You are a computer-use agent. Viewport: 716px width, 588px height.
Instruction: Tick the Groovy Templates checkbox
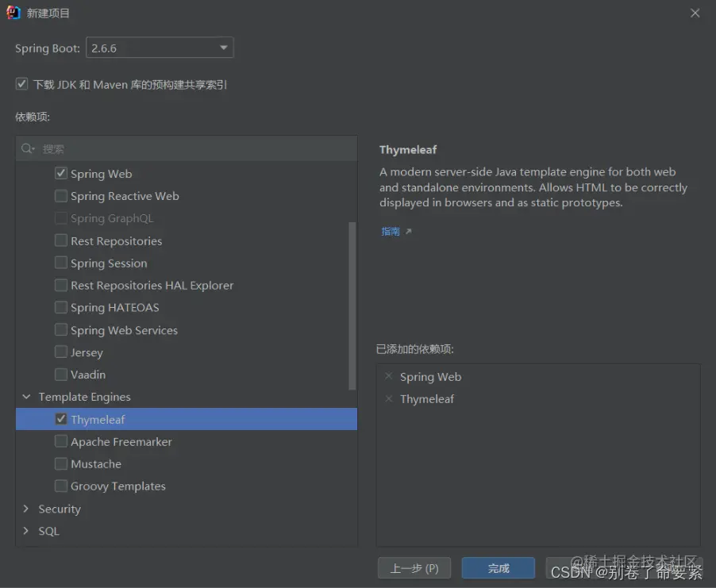pyautogui.click(x=61, y=486)
